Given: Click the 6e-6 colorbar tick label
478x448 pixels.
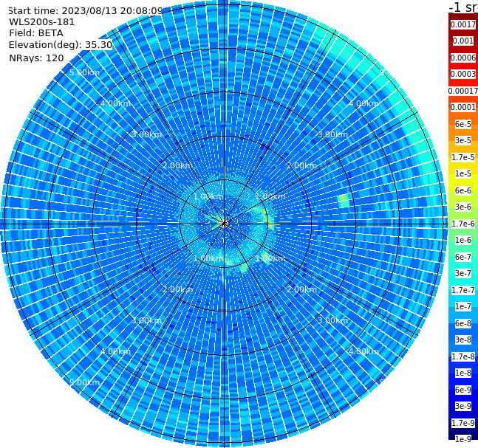Looking at the screenshot, I should (463, 190).
